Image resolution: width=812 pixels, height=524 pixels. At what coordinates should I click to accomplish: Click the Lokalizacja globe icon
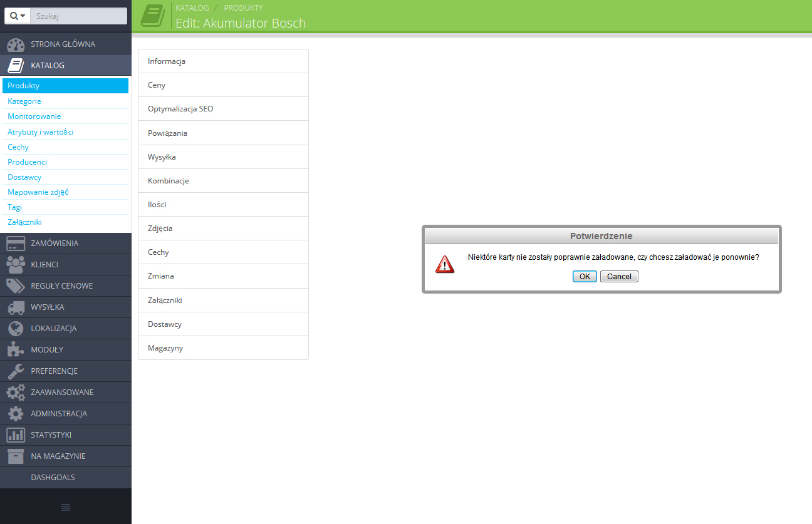pos(16,329)
